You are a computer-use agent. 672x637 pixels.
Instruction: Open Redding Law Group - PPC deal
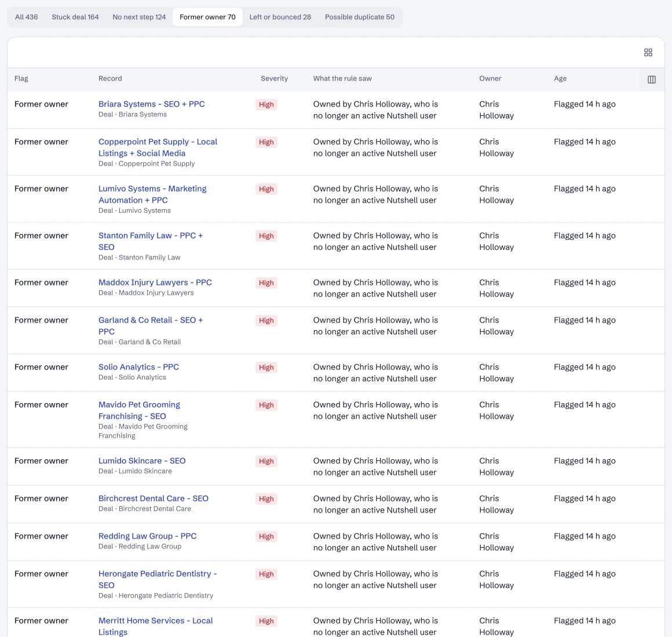click(147, 536)
